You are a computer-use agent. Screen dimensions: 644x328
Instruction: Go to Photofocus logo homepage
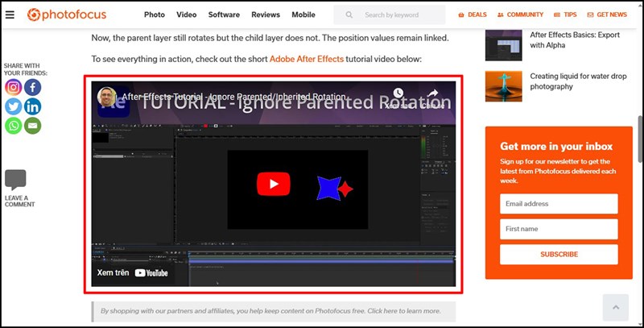click(67, 15)
